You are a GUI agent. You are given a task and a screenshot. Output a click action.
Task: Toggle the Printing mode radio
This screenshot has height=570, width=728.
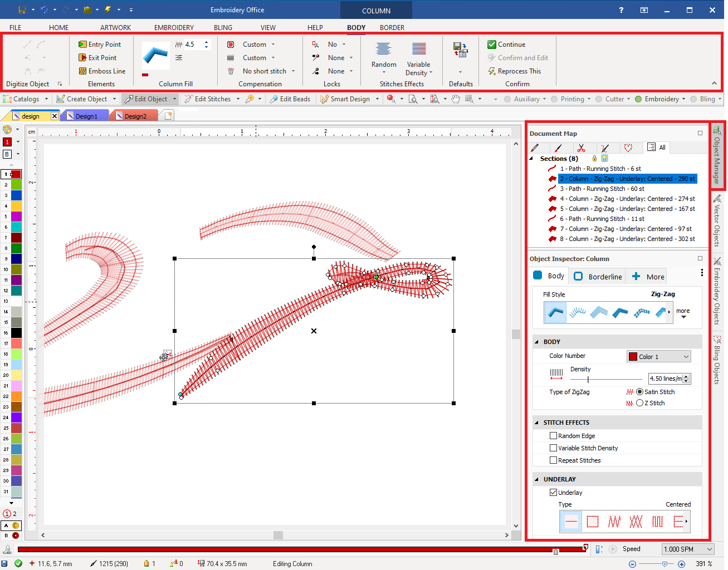[554, 99]
